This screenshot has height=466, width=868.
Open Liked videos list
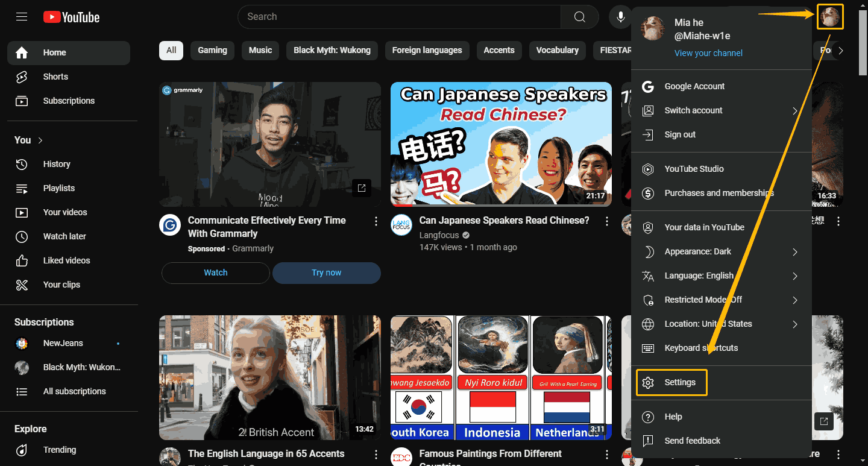[69, 260]
